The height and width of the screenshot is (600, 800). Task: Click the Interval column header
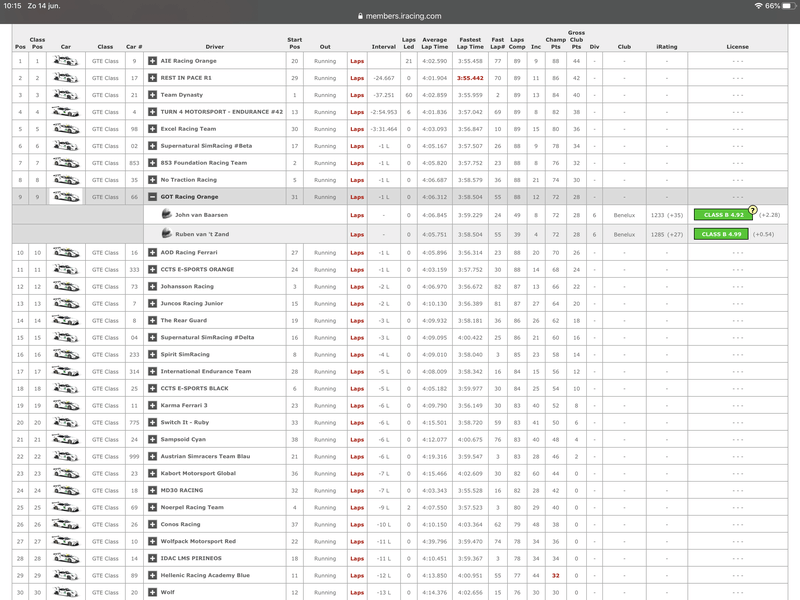(384, 46)
